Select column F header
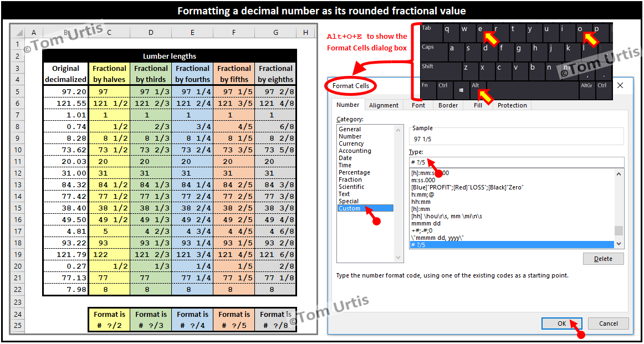The width and height of the screenshot is (644, 344). click(x=234, y=33)
